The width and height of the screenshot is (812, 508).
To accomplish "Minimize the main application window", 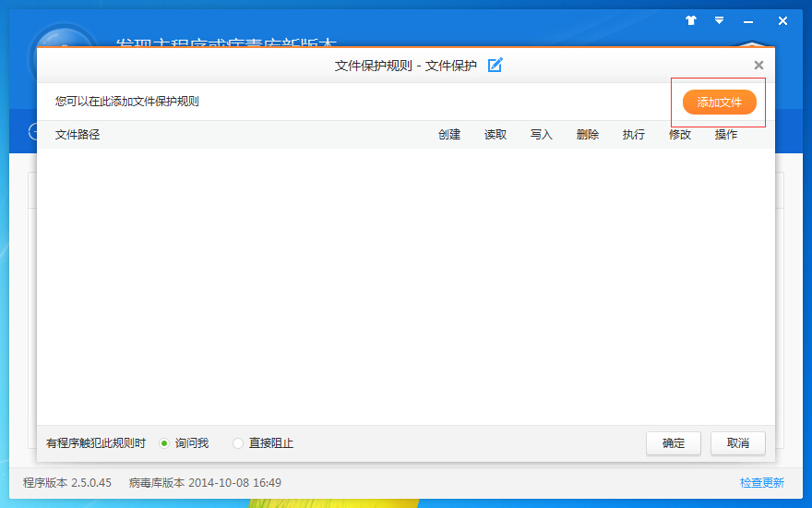I will (750, 20).
